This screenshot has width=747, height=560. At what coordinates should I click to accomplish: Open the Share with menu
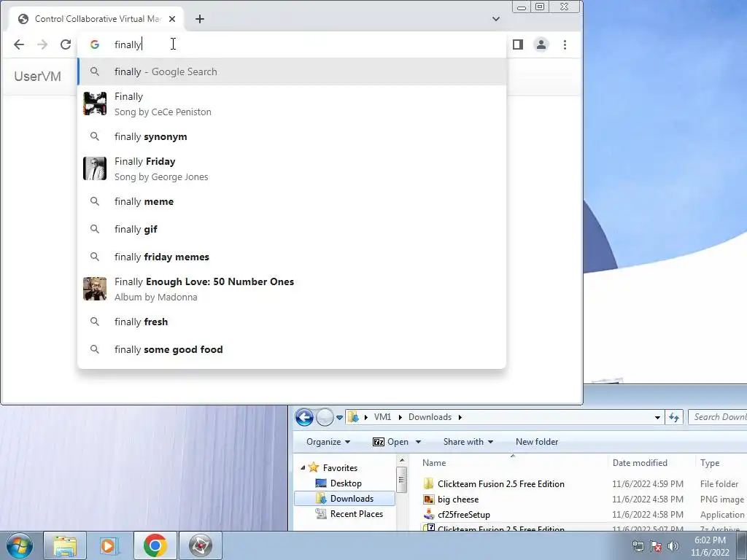(468, 442)
